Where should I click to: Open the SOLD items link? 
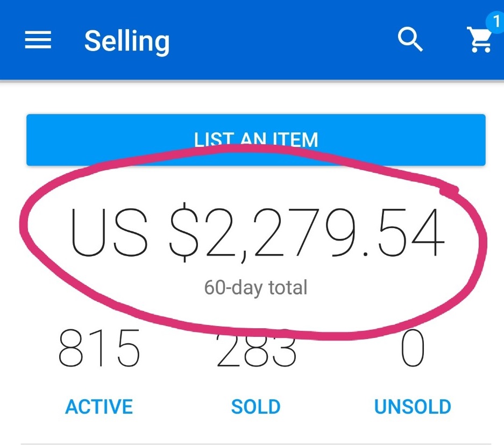pos(256,407)
